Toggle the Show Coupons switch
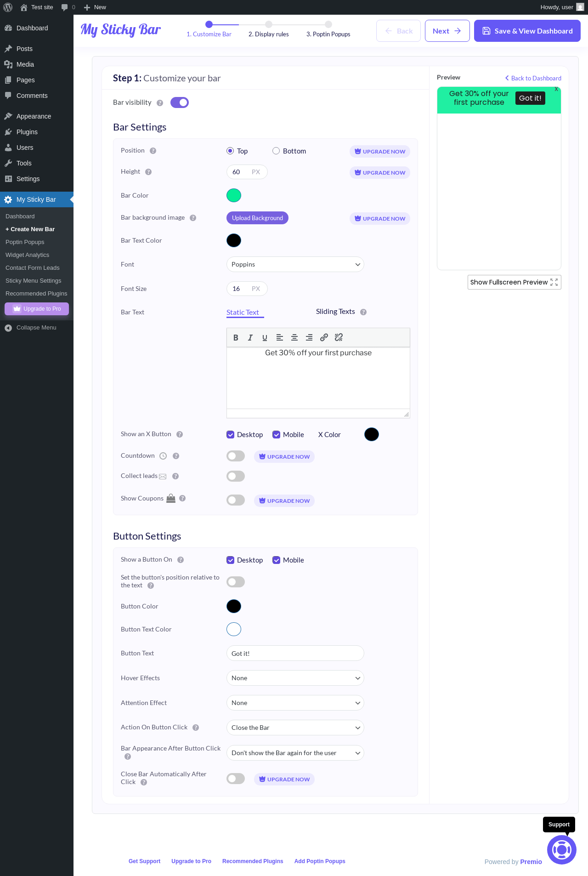This screenshot has width=588, height=876. pos(236,500)
